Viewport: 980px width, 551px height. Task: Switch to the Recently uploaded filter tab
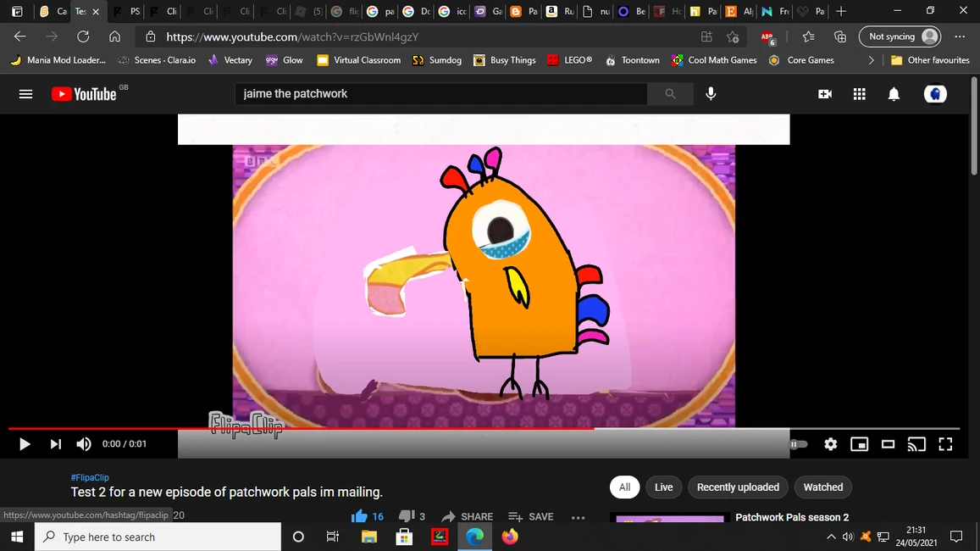pyautogui.click(x=737, y=487)
